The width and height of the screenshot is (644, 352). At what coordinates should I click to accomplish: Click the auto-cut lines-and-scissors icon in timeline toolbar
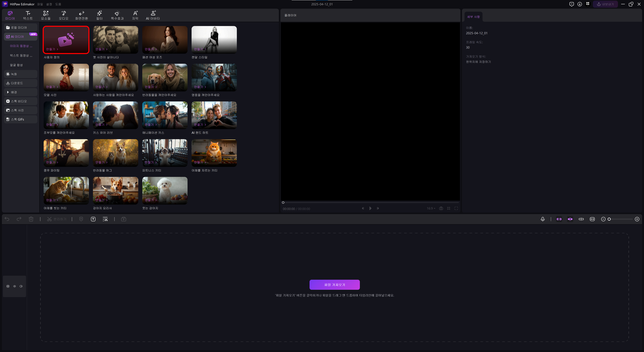[x=105, y=219]
